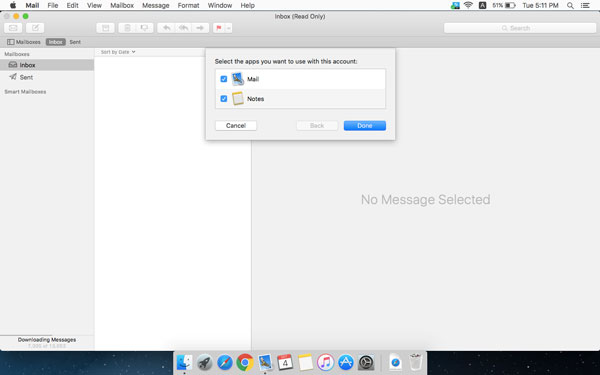Open the App Store from the Dock
The image size is (600, 375).
[x=346, y=362]
